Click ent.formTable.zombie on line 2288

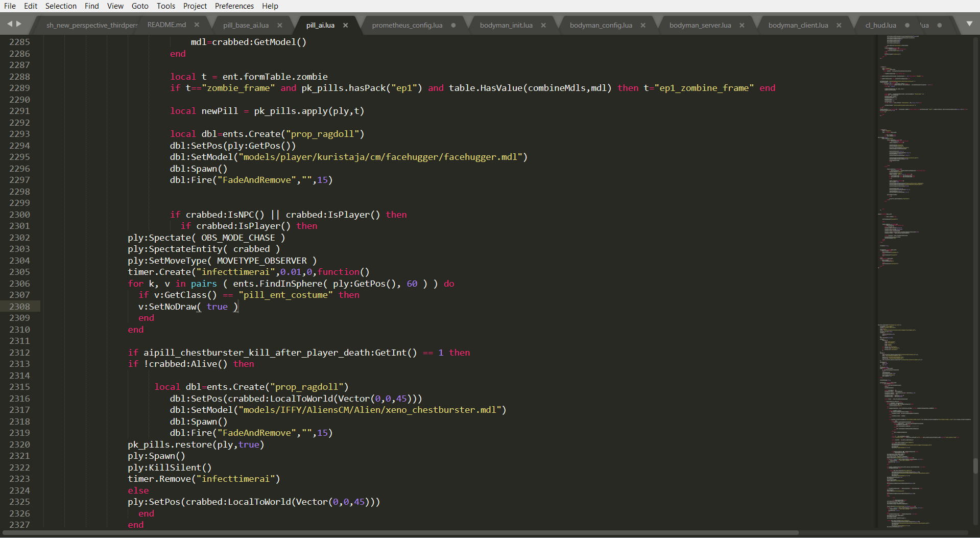[275, 77]
